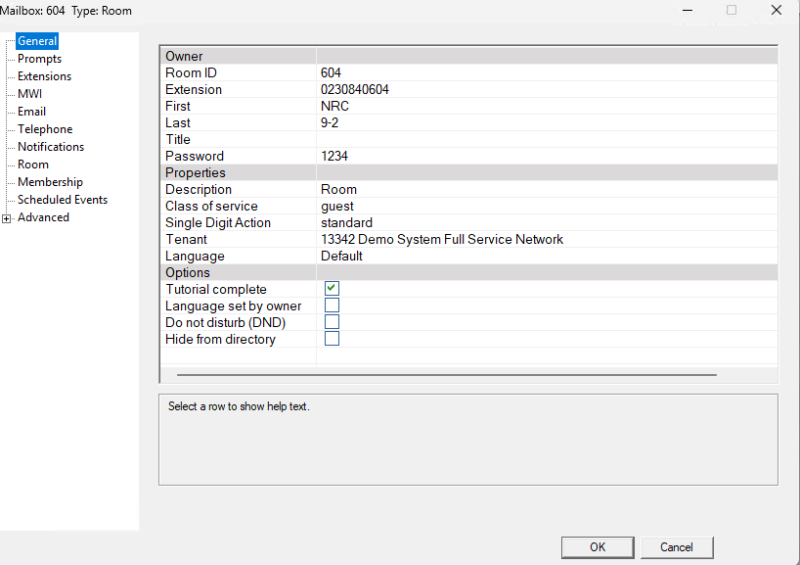Open Notifications settings
This screenshot has width=800, height=565.
click(51, 146)
